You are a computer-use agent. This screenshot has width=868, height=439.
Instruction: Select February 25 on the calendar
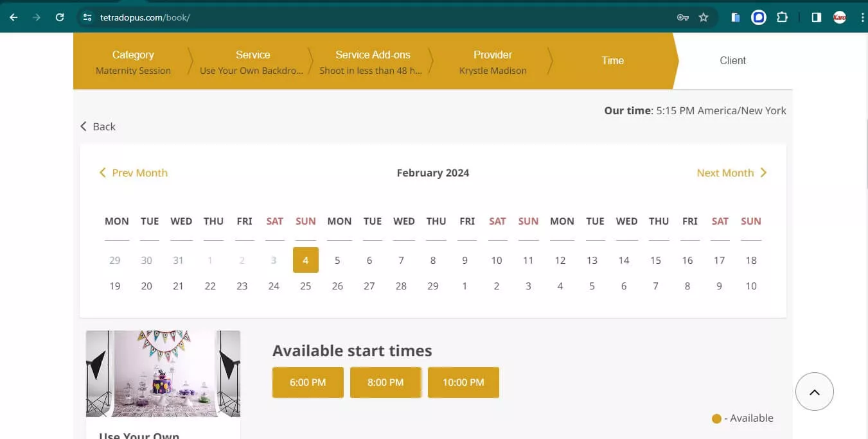point(305,286)
